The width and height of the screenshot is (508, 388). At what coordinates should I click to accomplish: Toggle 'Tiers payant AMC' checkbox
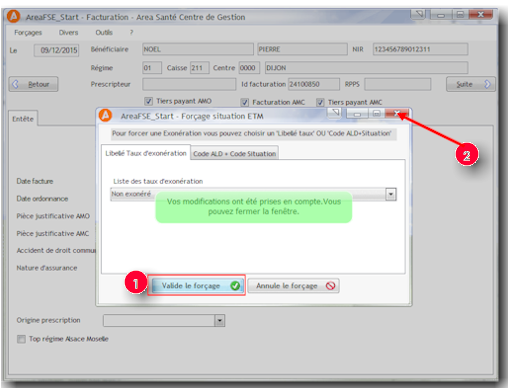(320, 102)
